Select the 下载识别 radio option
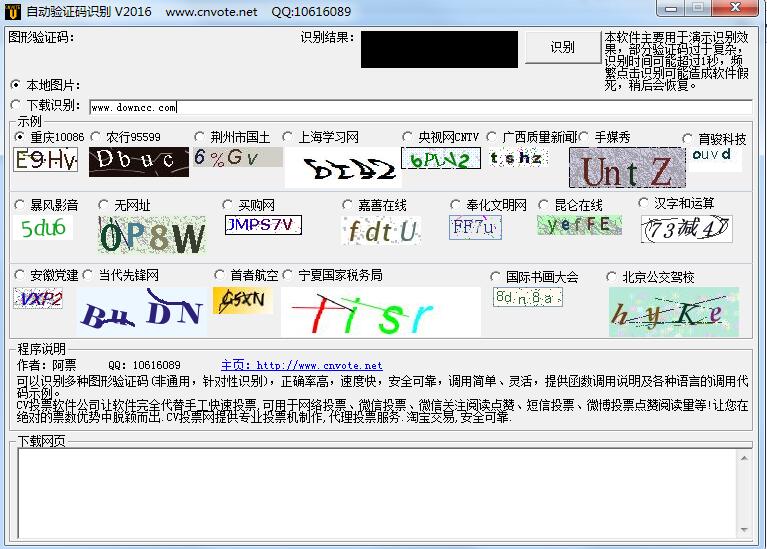The width and height of the screenshot is (767, 549). tap(16, 104)
